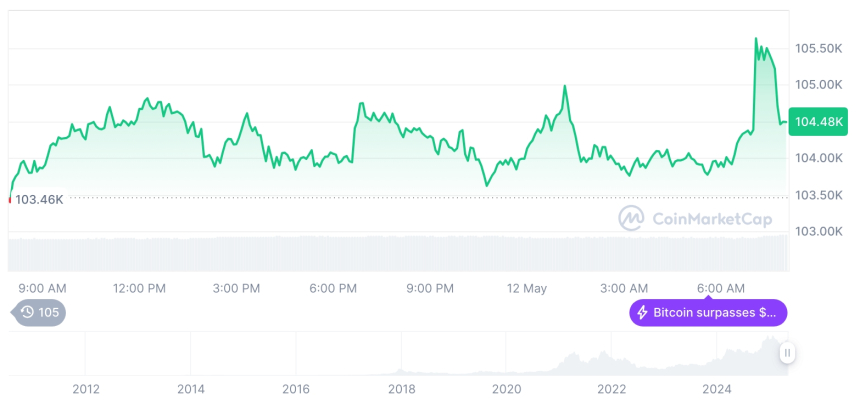The height and width of the screenshot is (401, 860).
Task: Jump to 2022 on the timeline navigator
Action: click(611, 389)
